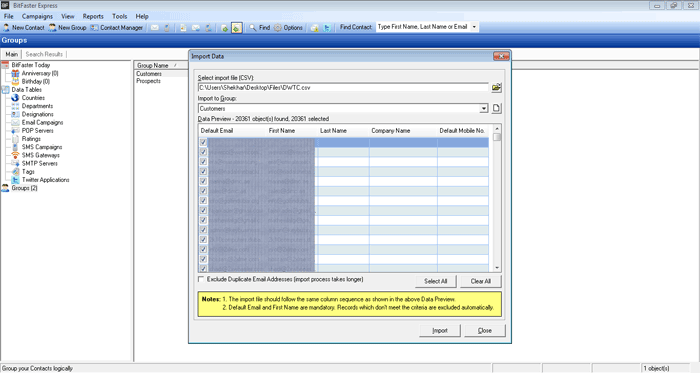Image resolution: width=700 pixels, height=373 pixels.
Task: Click the Company Name column header
Action: (403, 131)
